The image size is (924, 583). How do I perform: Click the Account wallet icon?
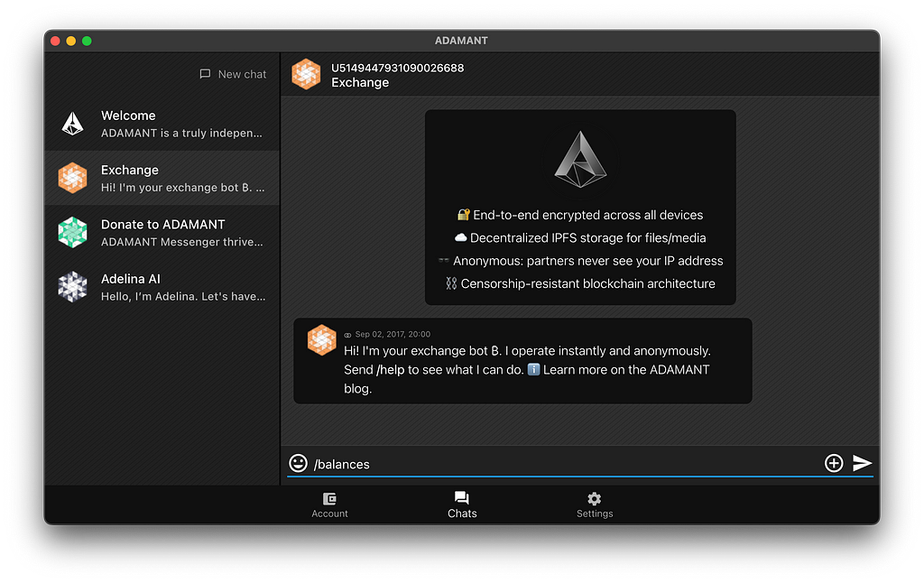click(x=330, y=499)
